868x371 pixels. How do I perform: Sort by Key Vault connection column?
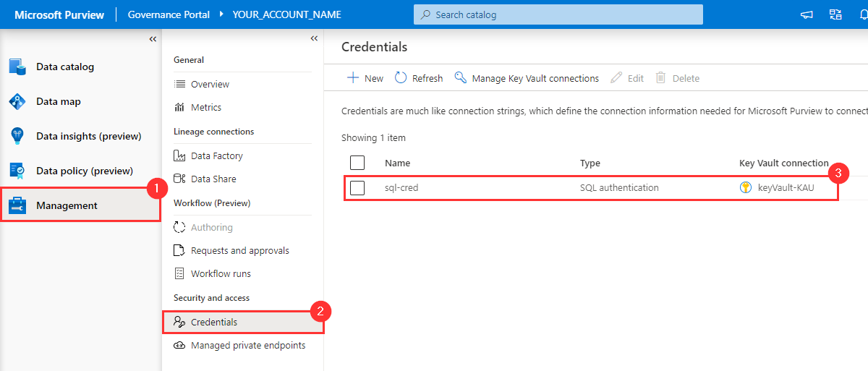[x=784, y=163]
